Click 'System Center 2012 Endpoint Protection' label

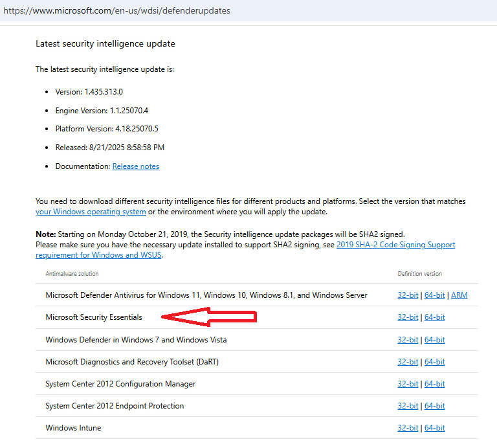click(115, 406)
